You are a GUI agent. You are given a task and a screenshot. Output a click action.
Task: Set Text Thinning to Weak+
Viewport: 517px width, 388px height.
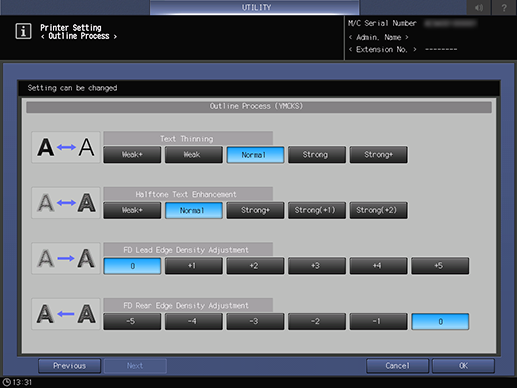[x=132, y=155]
